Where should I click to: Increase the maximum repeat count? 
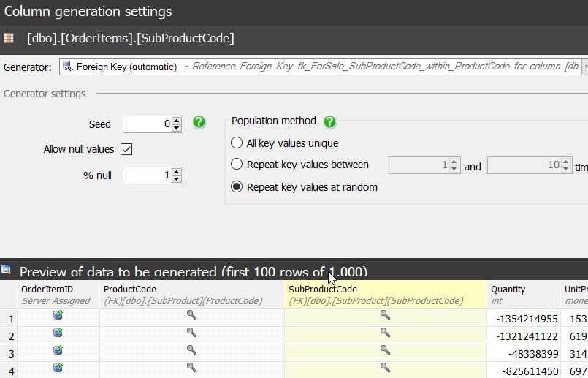[x=566, y=162]
